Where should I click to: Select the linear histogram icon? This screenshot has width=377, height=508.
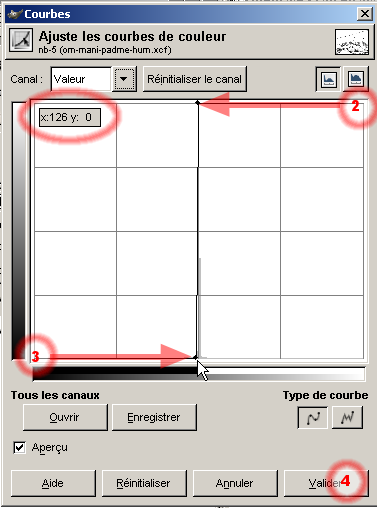coord(328,79)
